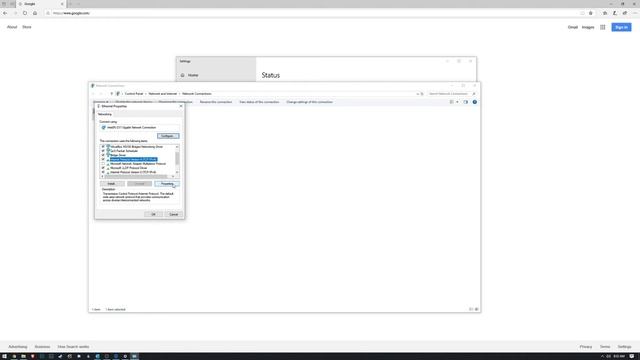Toggle the Internet Protocol Version 4 checkbox

click(103, 160)
